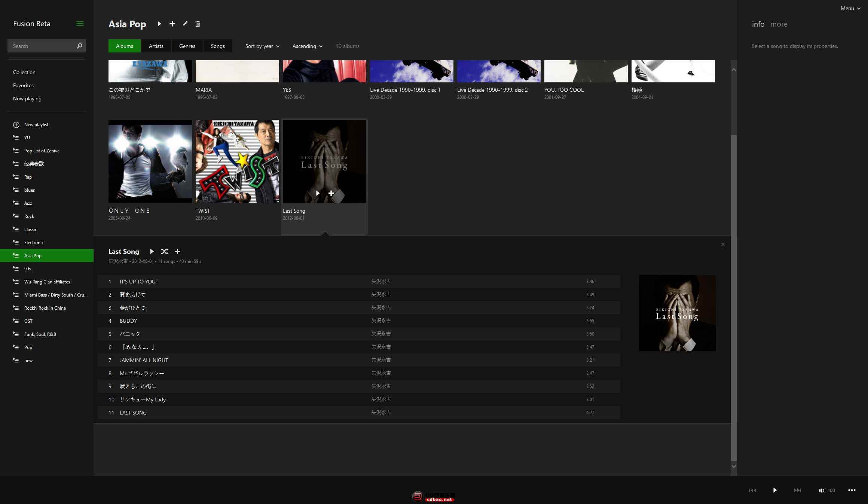Delete playlist using trash icon
Image resolution: width=868 pixels, height=504 pixels.
[x=198, y=24]
